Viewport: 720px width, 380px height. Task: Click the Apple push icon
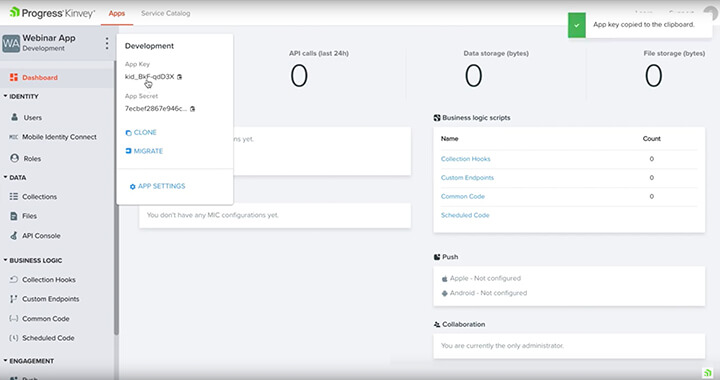444,279
